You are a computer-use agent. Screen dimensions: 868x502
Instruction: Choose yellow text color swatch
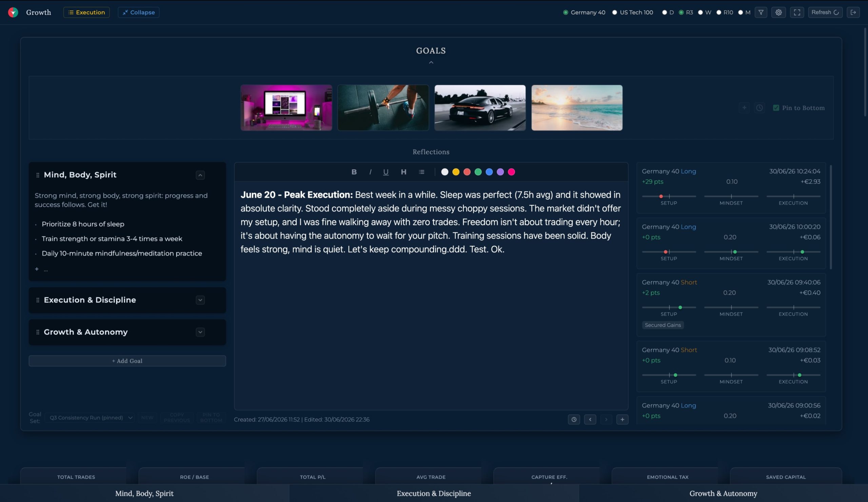pyautogui.click(x=456, y=172)
